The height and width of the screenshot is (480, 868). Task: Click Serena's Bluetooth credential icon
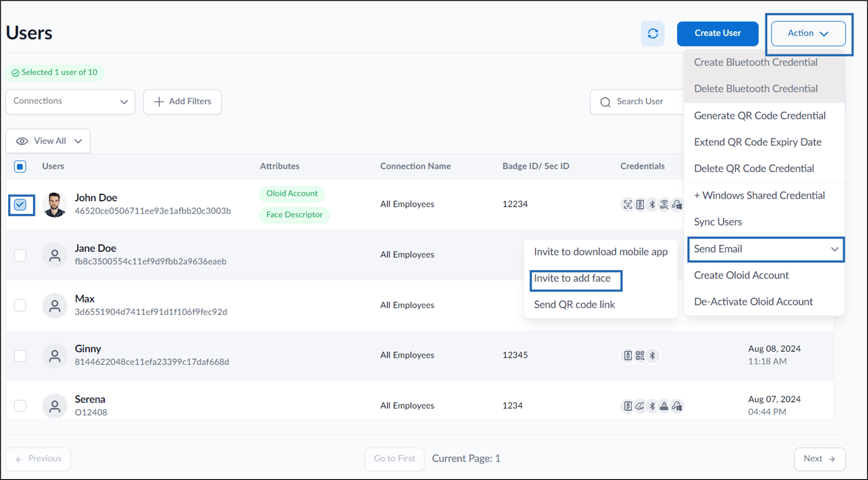tap(652, 406)
